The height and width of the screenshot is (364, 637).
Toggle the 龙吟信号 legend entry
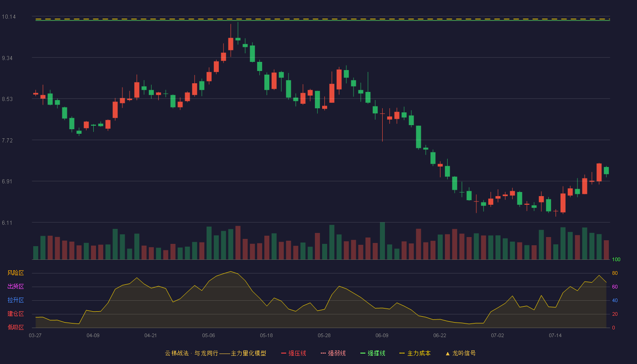[x=460, y=353]
